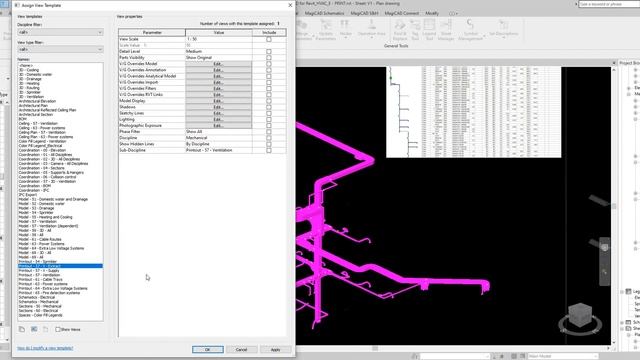This screenshot has width=640, height=360.
Task: Click Edit for Photographic Exposure
Action: pyautogui.click(x=218, y=125)
